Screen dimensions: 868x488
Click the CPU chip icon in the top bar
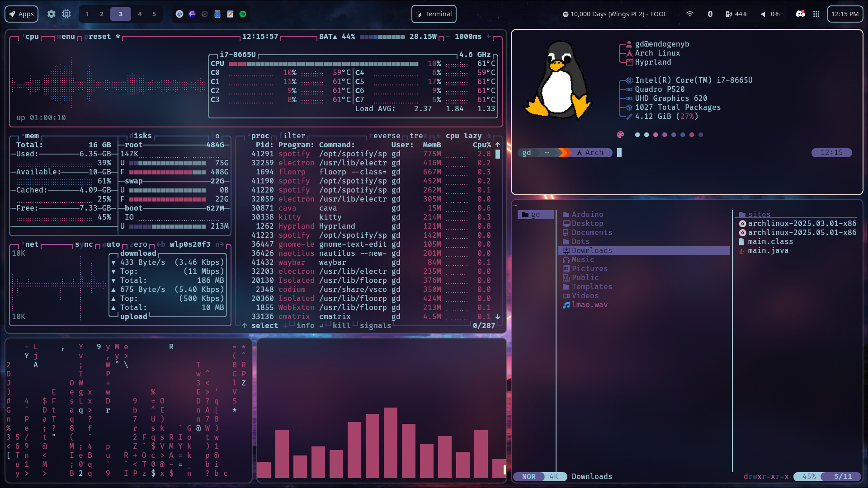point(66,14)
